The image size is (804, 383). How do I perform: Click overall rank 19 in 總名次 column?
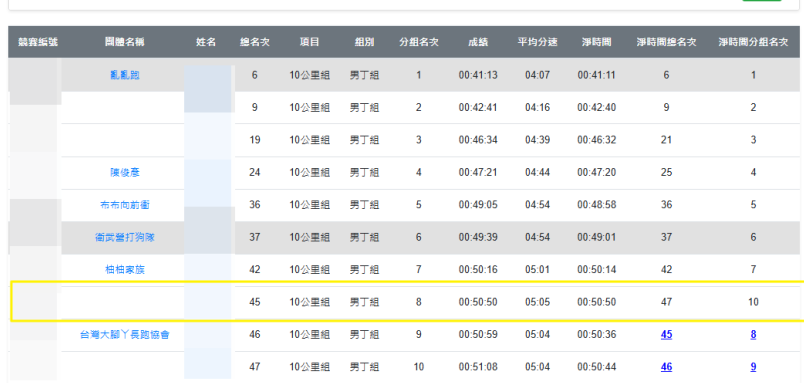coord(255,140)
